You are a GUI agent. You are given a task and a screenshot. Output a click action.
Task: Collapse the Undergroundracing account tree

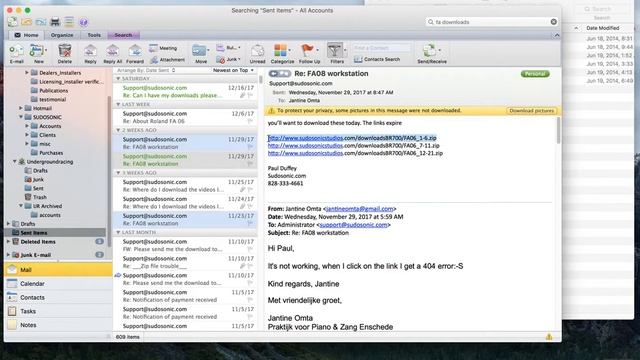[15, 162]
